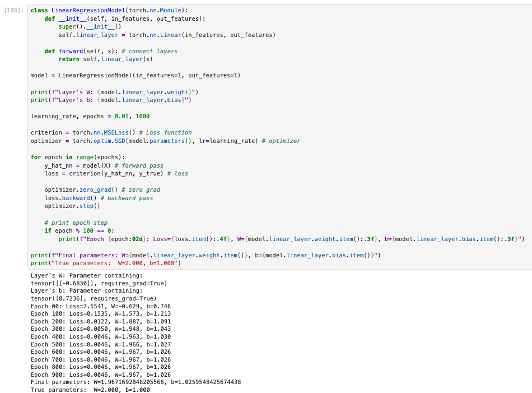This screenshot has height=393, width=532.
Task: Click the class LinearRegressionModel definition line
Action: click(x=109, y=11)
